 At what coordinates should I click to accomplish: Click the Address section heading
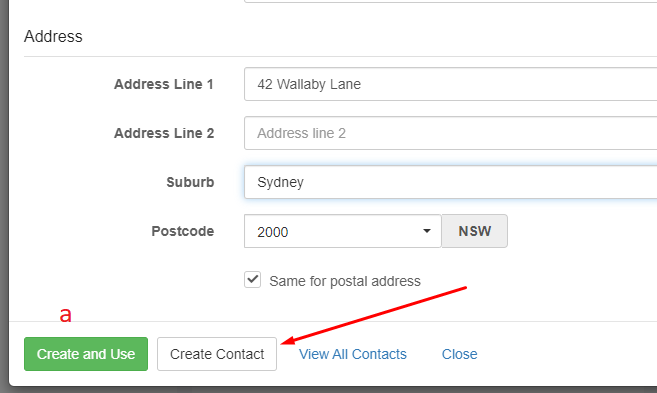coord(53,36)
